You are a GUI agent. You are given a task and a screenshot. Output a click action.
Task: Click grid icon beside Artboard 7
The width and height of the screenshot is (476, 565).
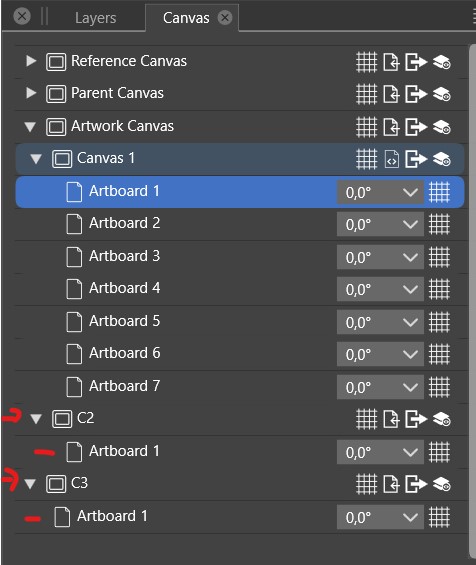(x=439, y=387)
